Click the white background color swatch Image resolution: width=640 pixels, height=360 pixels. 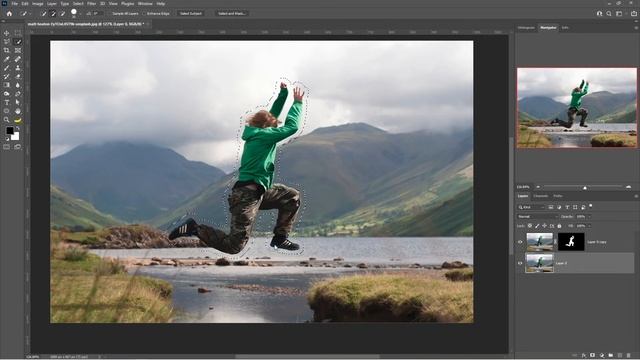[16, 137]
